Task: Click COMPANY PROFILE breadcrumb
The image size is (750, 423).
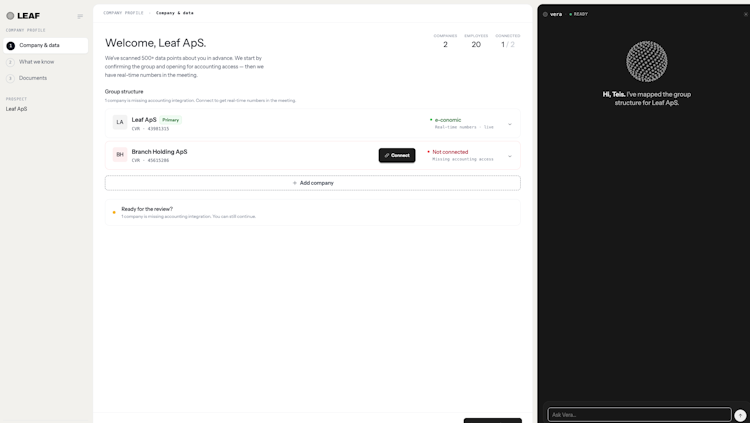Action: [x=123, y=13]
